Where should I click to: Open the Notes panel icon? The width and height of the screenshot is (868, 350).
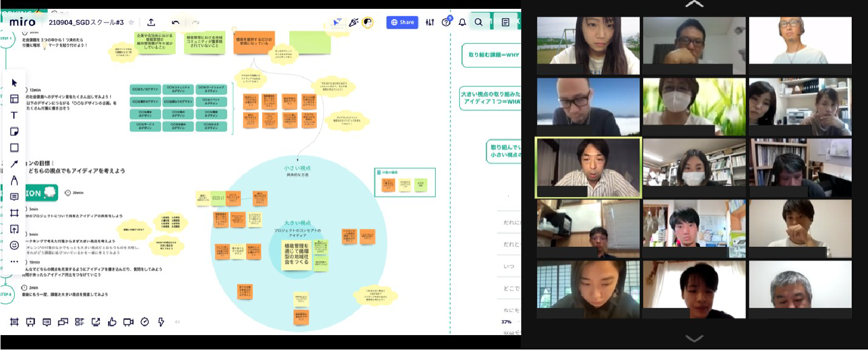(505, 22)
